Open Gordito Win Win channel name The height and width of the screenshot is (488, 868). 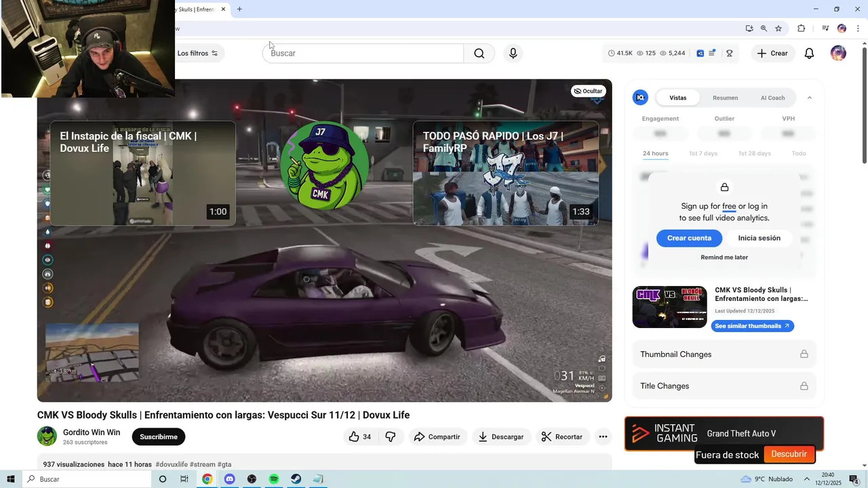point(92,432)
